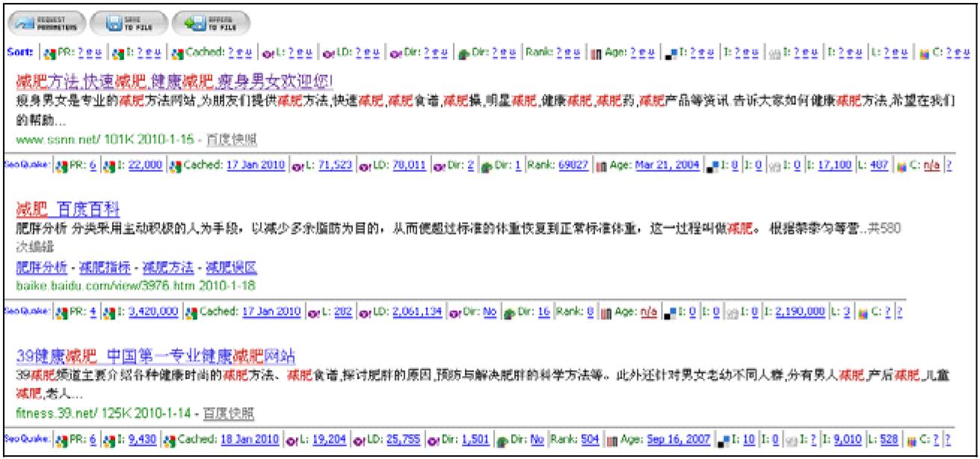Screen dimensions: 980x459
Task: Click the Request Parameters button
Action: (46, 25)
